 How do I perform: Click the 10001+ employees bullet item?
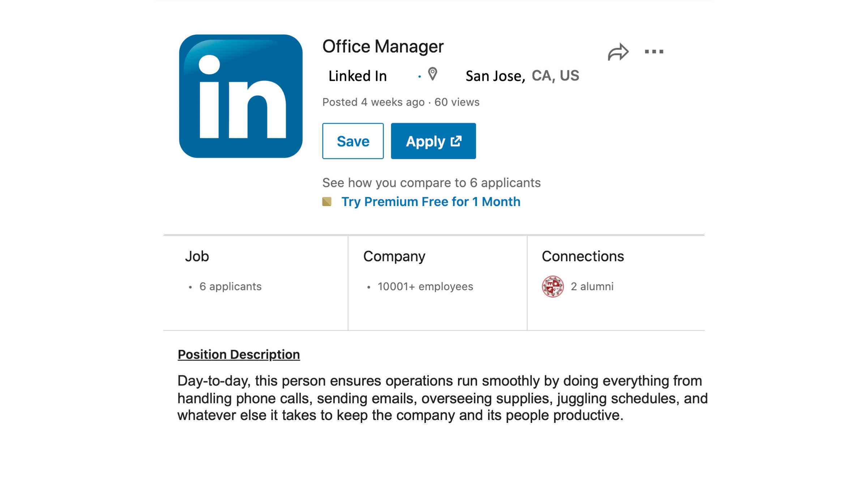[x=425, y=286]
